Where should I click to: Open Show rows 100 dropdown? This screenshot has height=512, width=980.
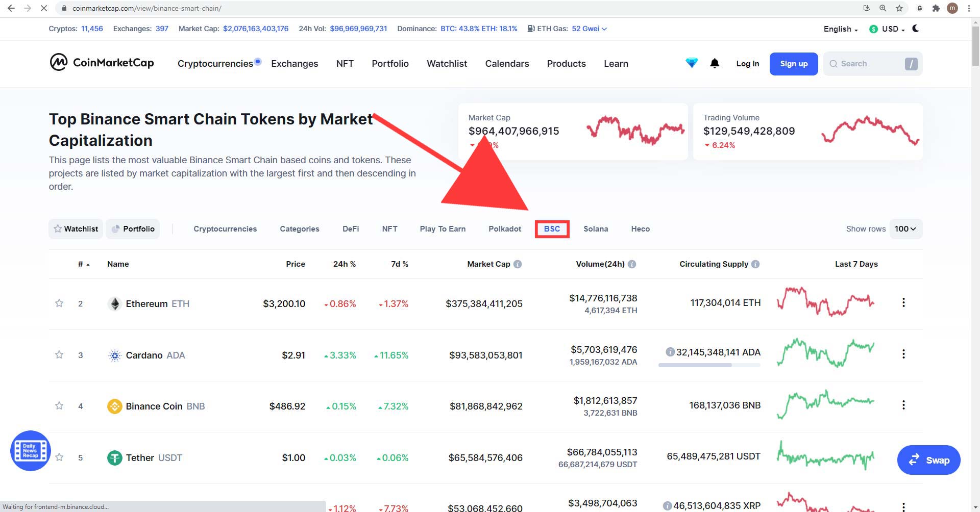click(905, 229)
